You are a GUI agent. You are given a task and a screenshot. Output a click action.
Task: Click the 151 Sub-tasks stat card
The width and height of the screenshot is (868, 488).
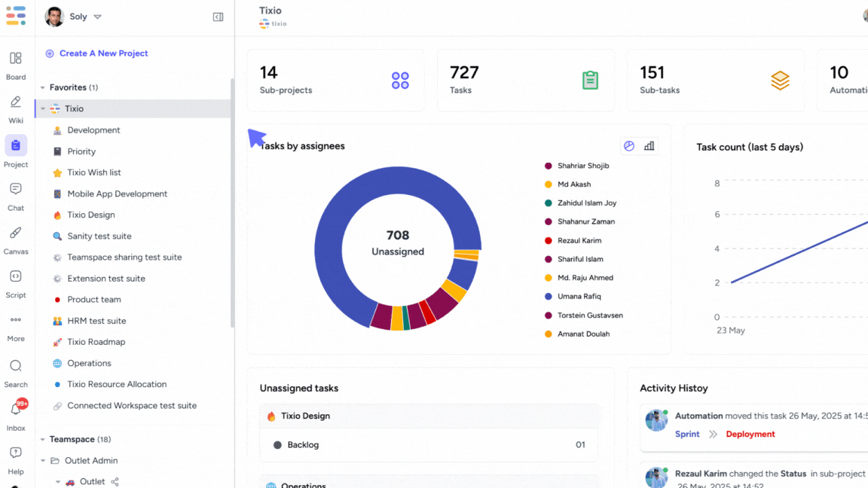715,81
